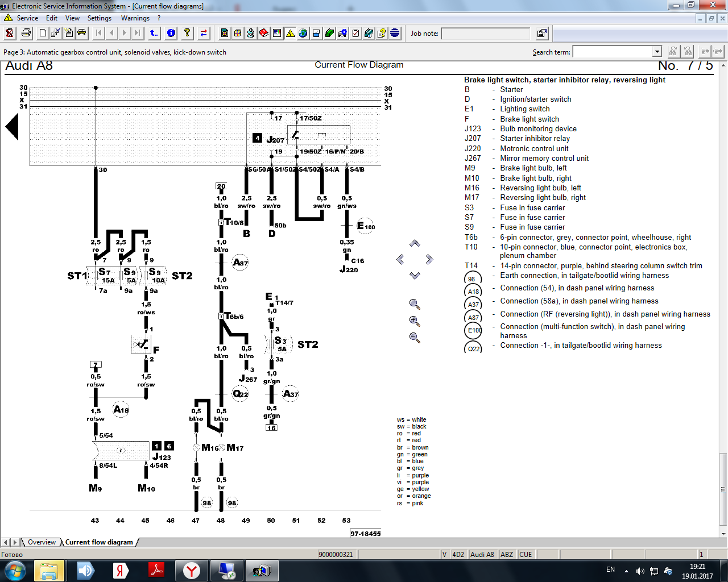
Task: Click 'Starter inhibitor relay' legend entry
Action: tap(535, 138)
